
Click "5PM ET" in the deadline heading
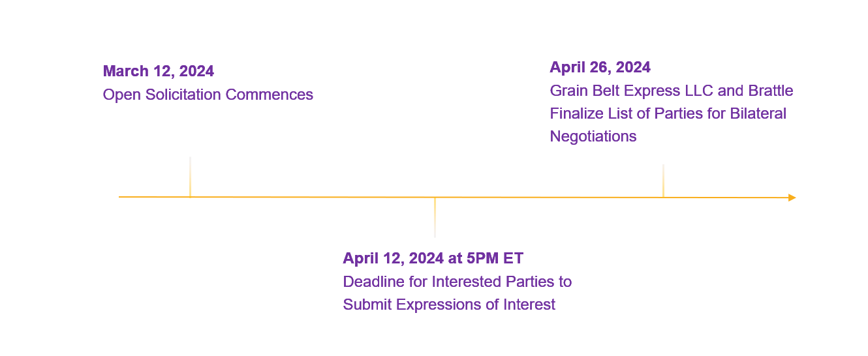click(495, 258)
